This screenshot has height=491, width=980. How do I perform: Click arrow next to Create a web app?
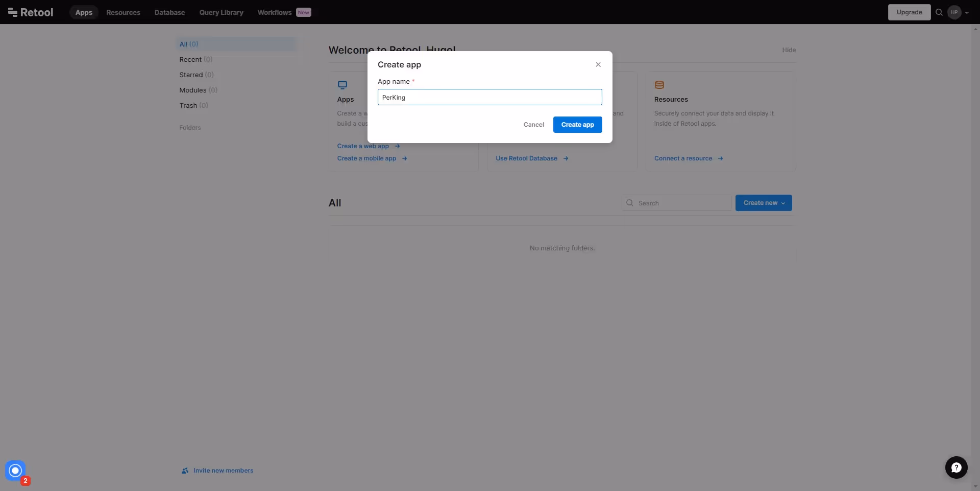397,146
